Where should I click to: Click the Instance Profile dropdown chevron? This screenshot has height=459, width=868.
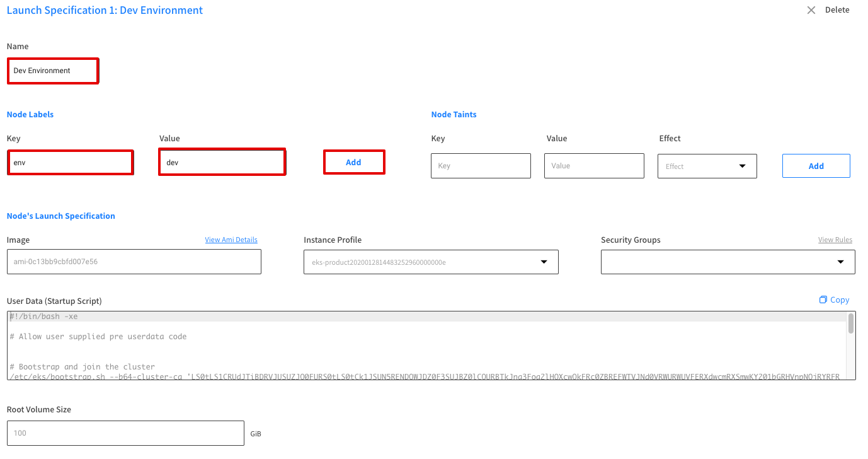pyautogui.click(x=544, y=262)
